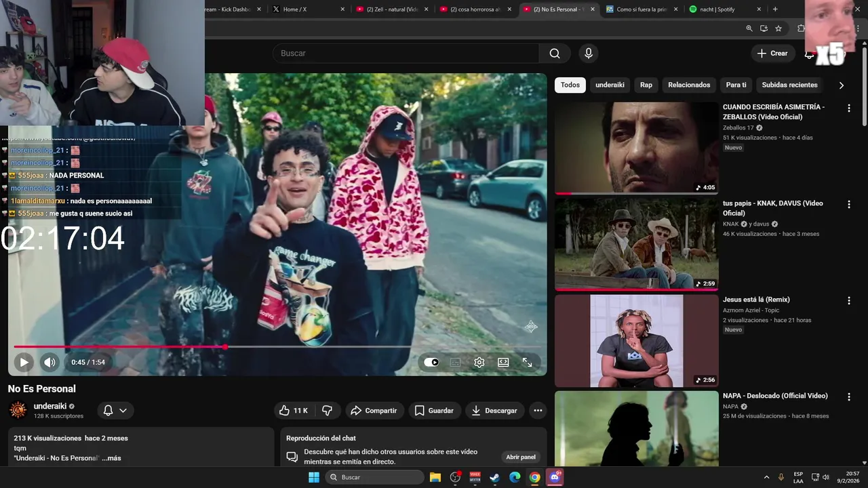Open a new browser tab with plus
Image resolution: width=868 pixels, height=488 pixels.
(775, 9)
